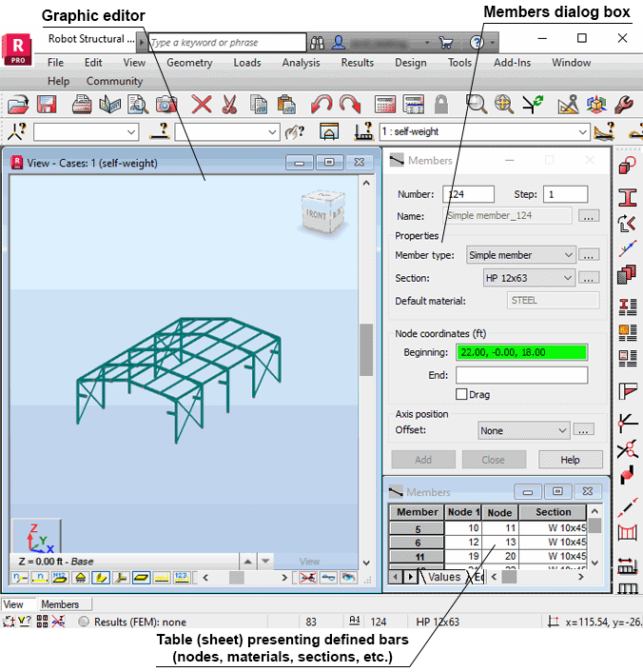Screen dimensions: 643x672
Task: Expand the Help icon dropdown arrow
Action: 493,43
